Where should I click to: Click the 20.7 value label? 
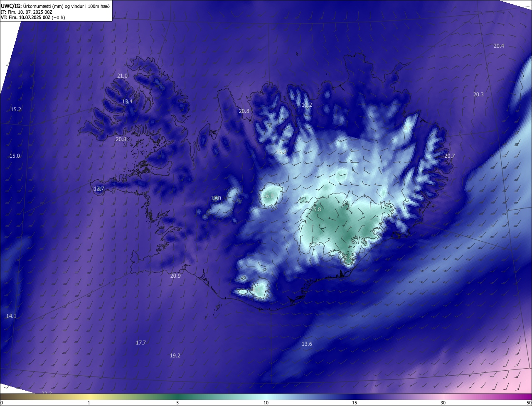(450, 156)
